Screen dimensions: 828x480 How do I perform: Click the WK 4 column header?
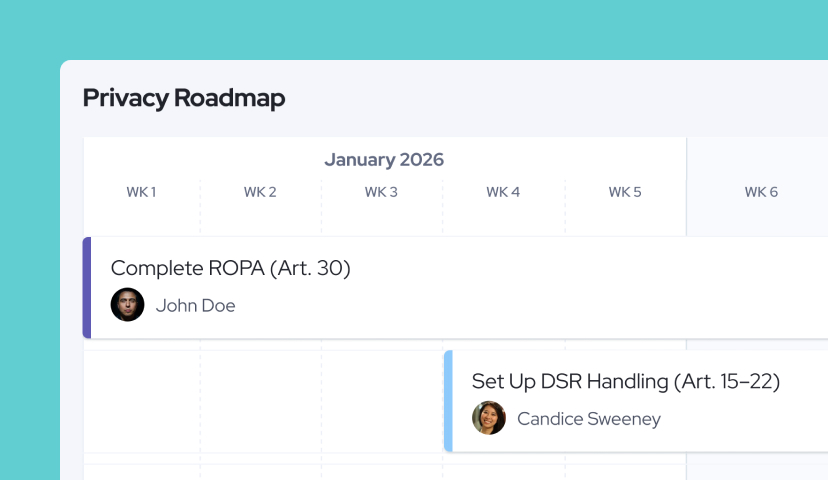503,192
